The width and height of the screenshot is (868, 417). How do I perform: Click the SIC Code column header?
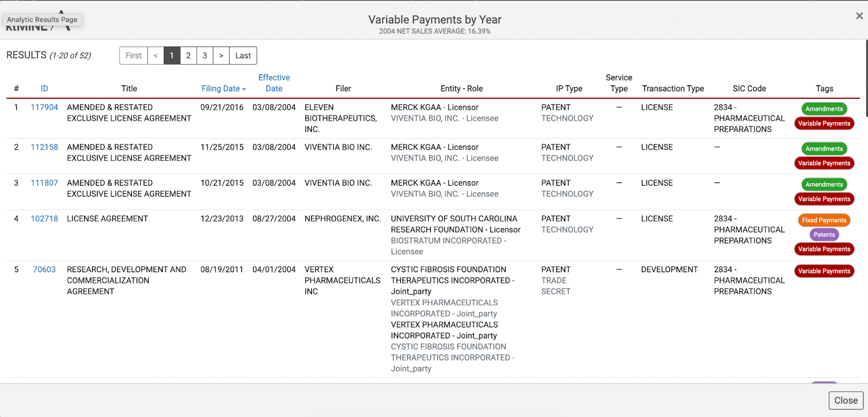pos(749,89)
